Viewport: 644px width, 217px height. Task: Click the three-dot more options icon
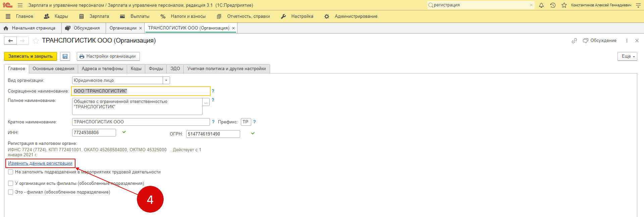(627, 41)
